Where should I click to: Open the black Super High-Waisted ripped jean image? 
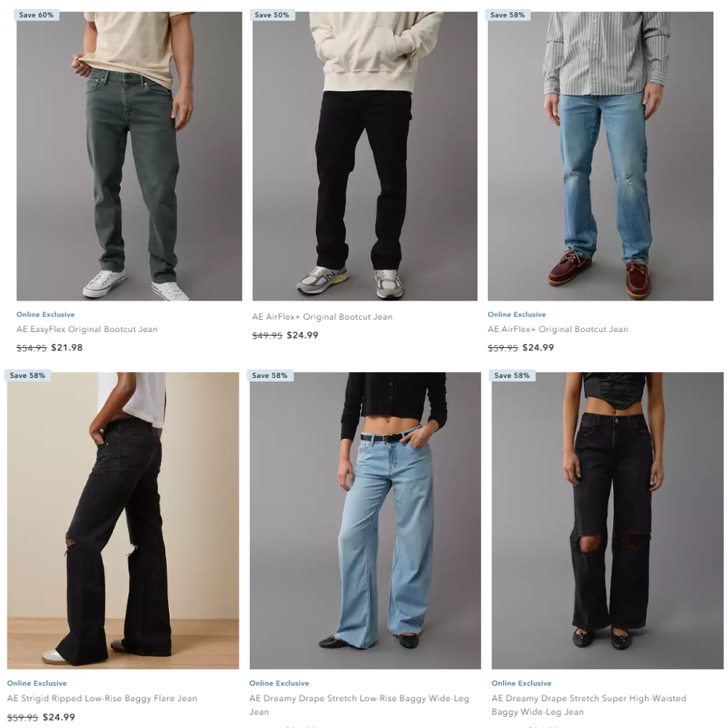(x=607, y=521)
